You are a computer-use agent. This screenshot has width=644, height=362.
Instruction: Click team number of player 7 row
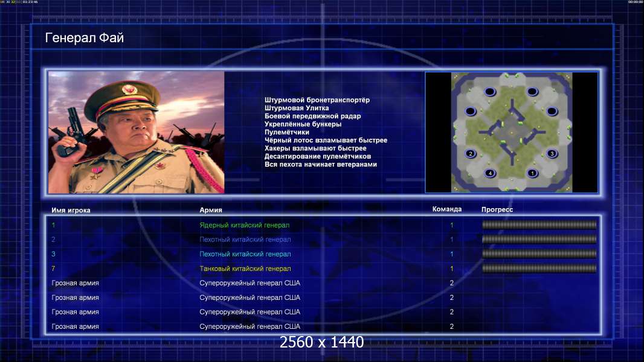coord(451,268)
